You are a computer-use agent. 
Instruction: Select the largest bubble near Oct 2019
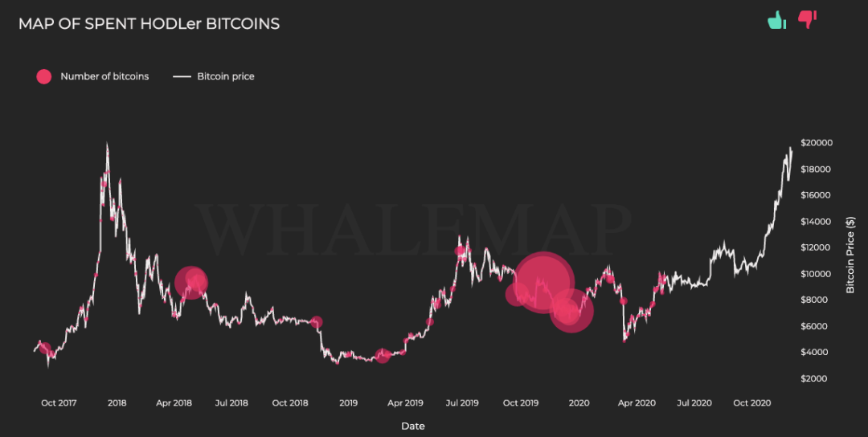(x=543, y=282)
